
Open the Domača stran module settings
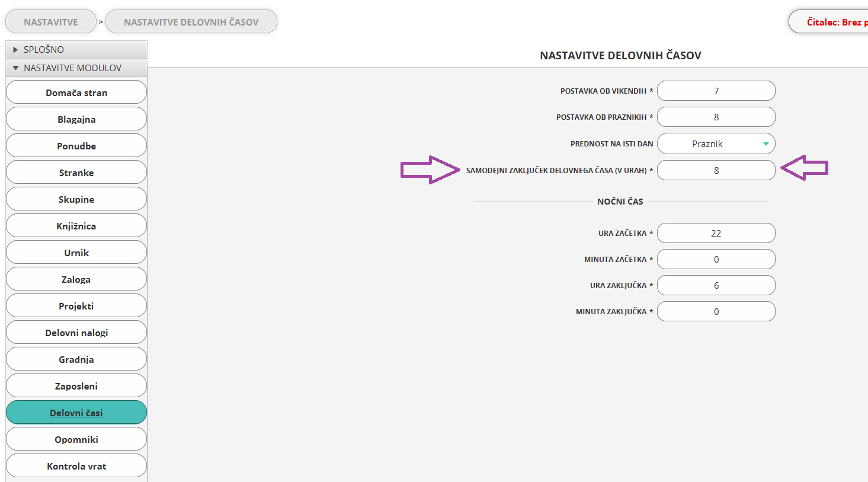(76, 92)
